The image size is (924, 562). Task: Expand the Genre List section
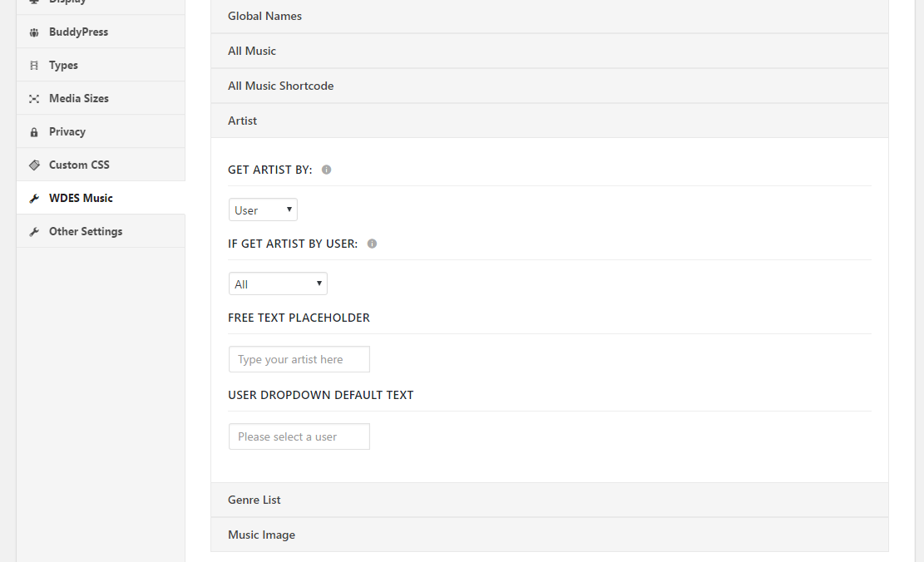[549, 500]
